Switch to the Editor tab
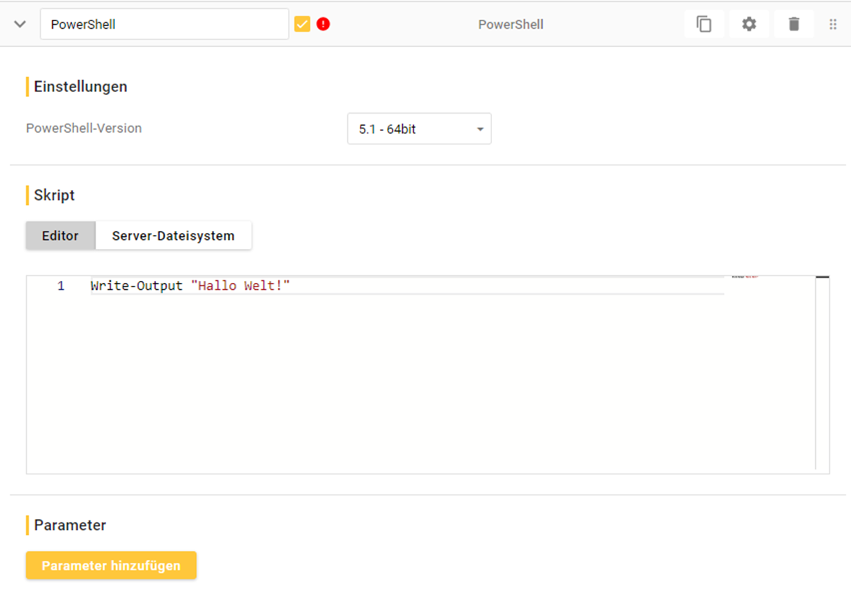Image resolution: width=851 pixels, height=616 pixels. point(60,236)
